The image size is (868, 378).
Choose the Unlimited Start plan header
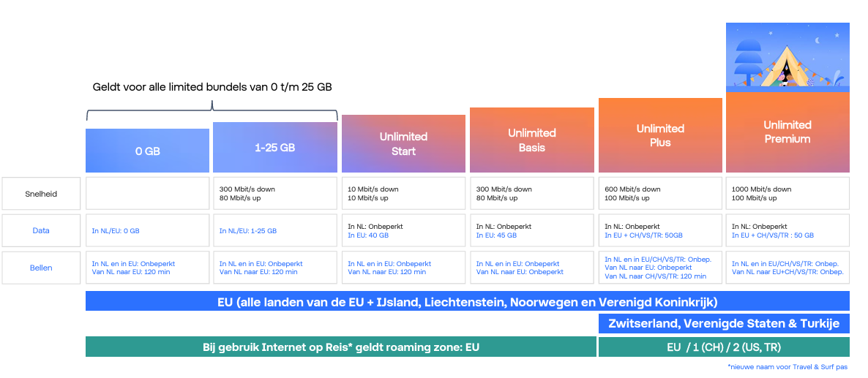[403, 144]
